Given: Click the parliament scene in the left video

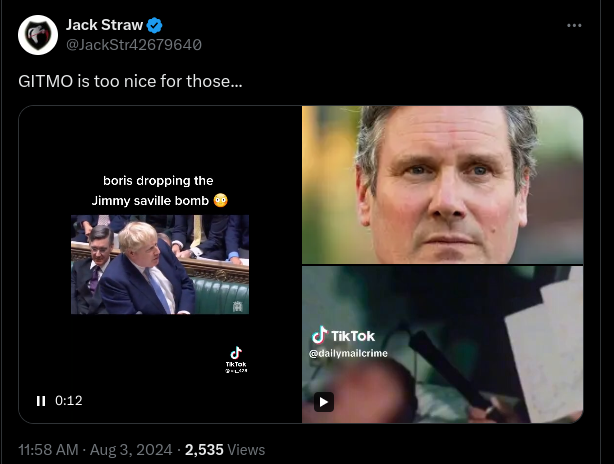Looking at the screenshot, I should point(160,265).
